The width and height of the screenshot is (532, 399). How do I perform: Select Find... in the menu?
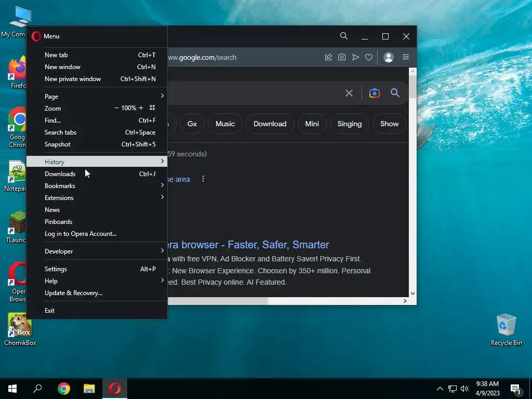(97, 120)
